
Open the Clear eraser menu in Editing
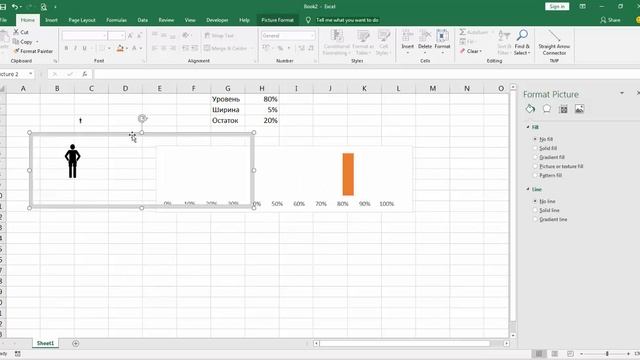tap(471, 51)
